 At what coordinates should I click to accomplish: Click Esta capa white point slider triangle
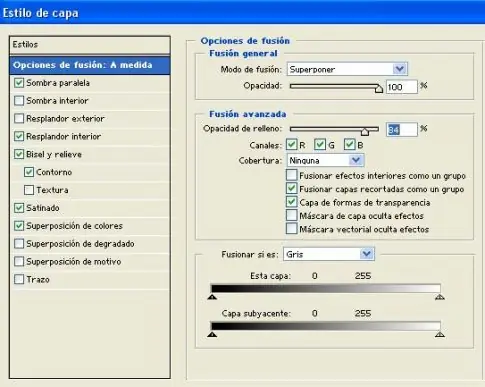[440, 296]
